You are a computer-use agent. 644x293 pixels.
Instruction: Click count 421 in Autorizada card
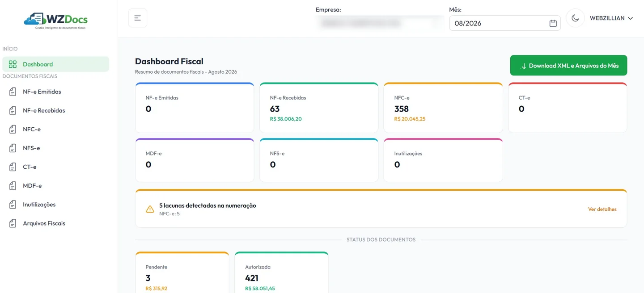click(252, 278)
